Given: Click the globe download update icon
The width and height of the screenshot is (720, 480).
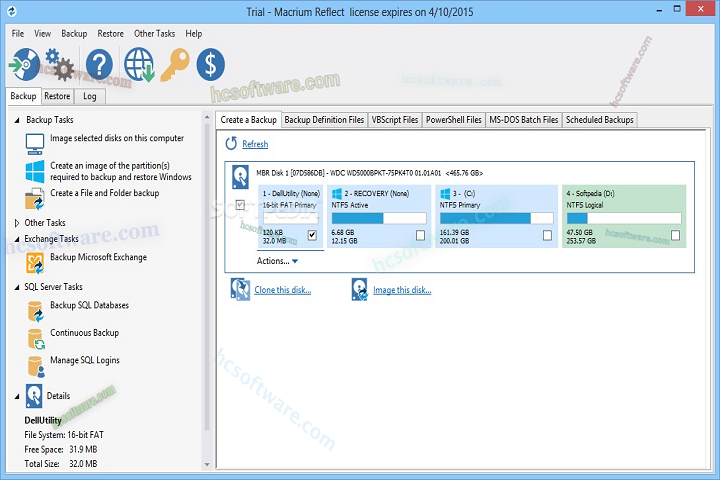Looking at the screenshot, I should [x=139, y=65].
